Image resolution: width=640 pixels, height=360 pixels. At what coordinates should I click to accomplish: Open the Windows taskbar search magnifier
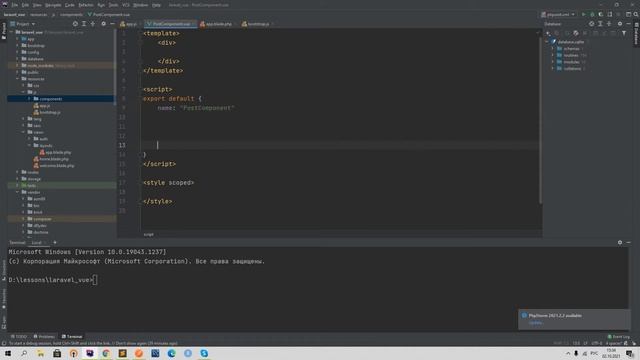[x=24, y=353]
